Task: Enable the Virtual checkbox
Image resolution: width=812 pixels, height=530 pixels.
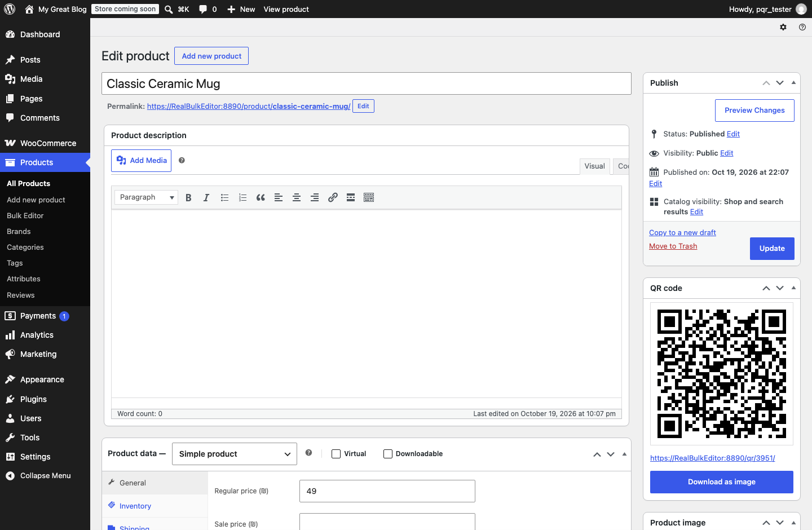Action: click(x=336, y=454)
